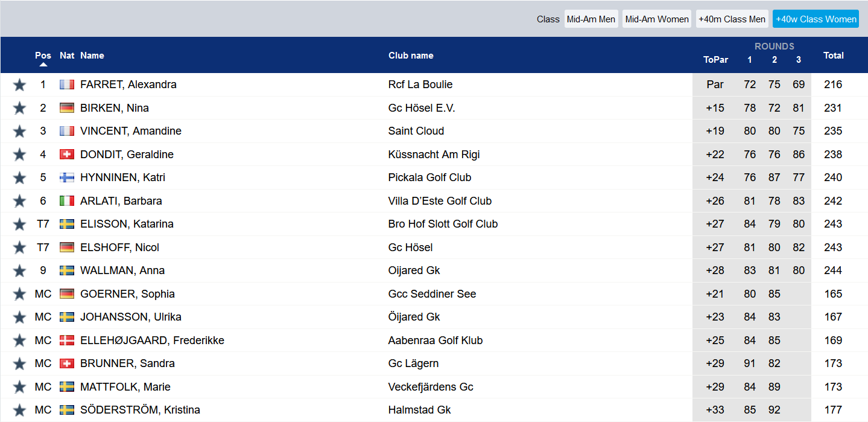Click club name Aabenraa Golf Klub
Image resolution: width=868 pixels, height=422 pixels.
(436, 340)
